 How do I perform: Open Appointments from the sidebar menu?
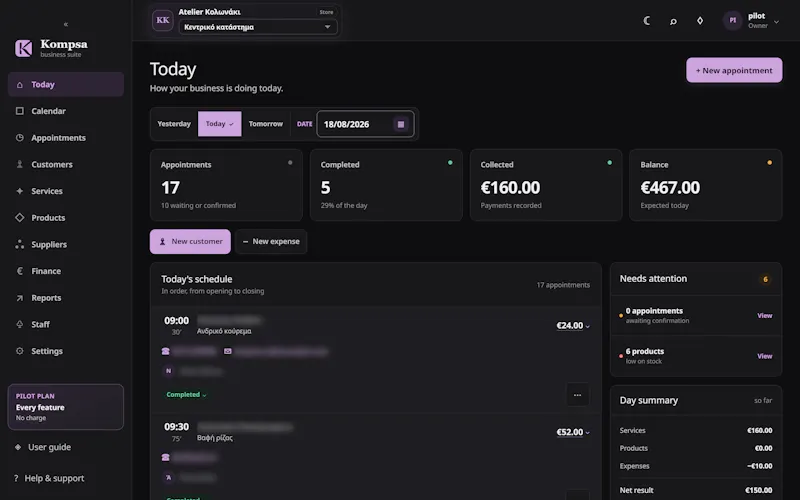pyautogui.click(x=66, y=138)
